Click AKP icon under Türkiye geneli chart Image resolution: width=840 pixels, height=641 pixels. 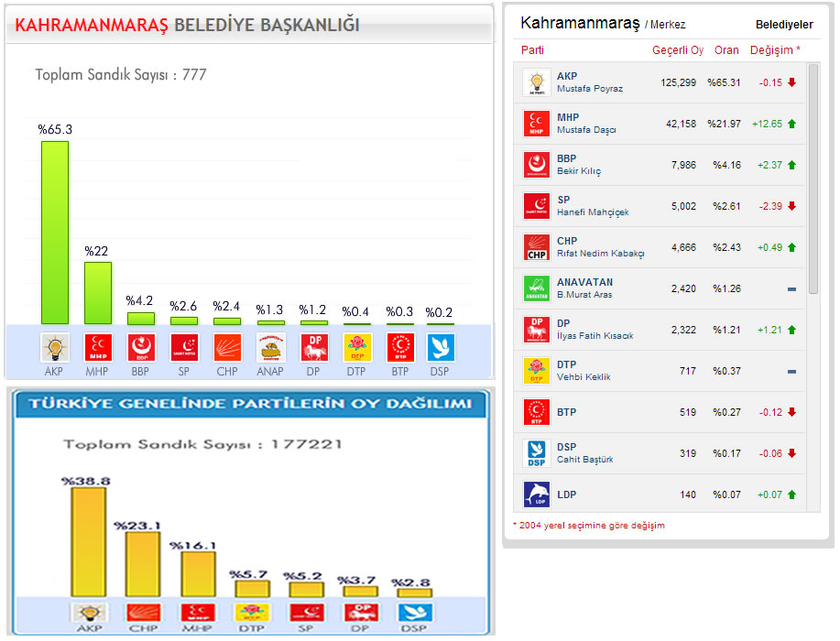89,612
